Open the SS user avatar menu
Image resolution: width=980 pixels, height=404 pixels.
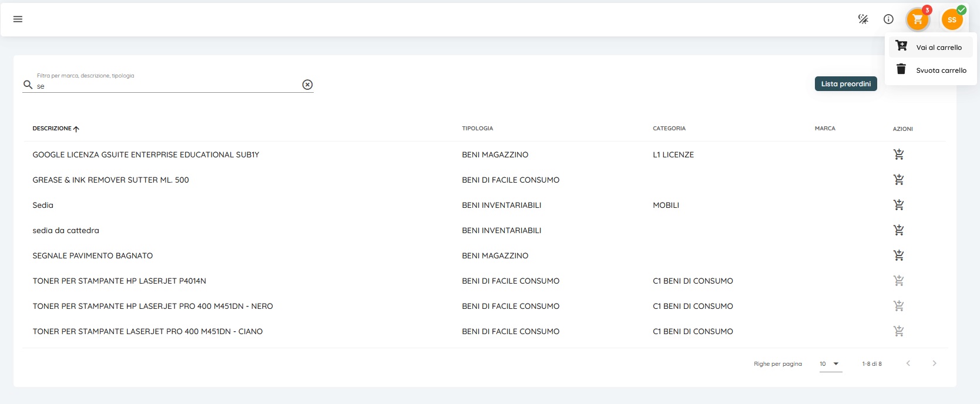[x=952, y=20]
